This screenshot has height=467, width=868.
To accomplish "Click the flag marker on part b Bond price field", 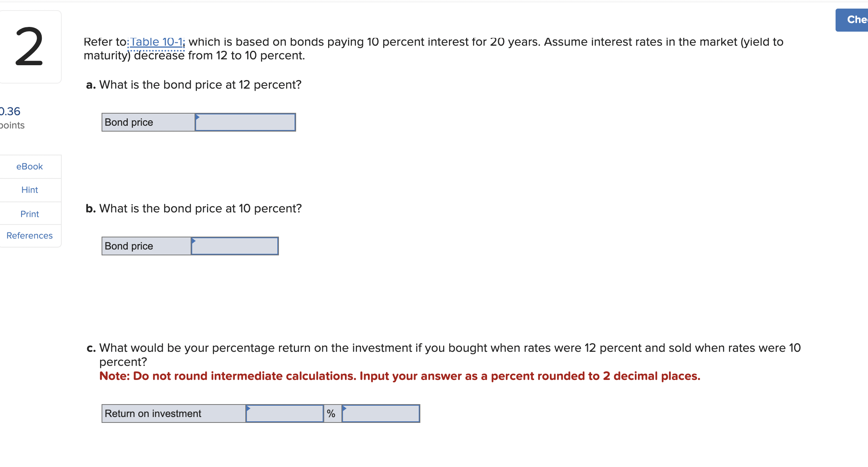I will (193, 241).
